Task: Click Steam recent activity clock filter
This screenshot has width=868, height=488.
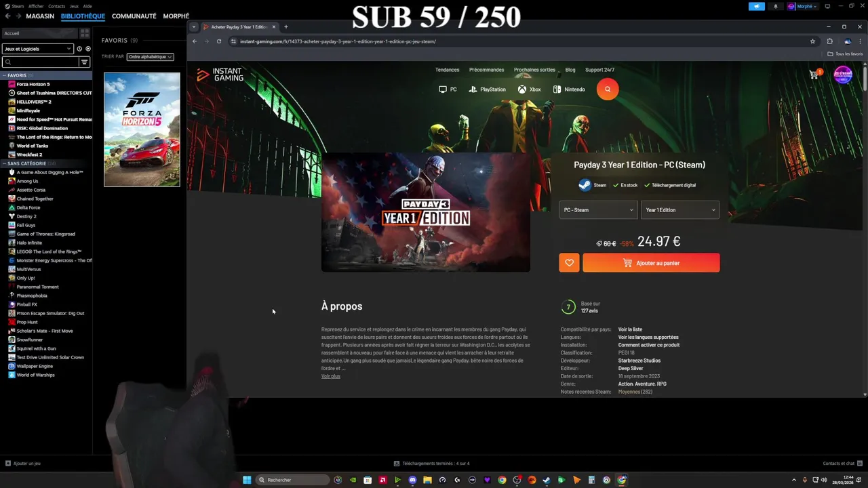Action: [x=79, y=49]
